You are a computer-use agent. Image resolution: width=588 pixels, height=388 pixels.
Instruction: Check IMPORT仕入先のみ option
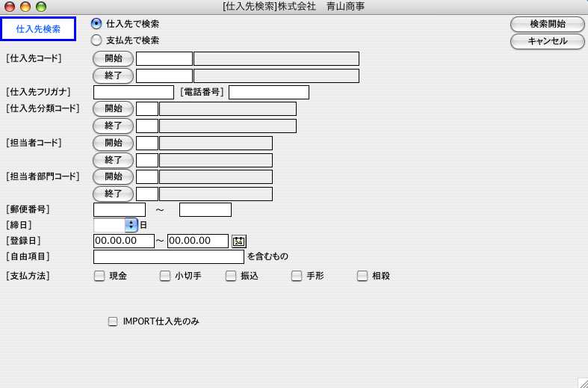click(113, 321)
